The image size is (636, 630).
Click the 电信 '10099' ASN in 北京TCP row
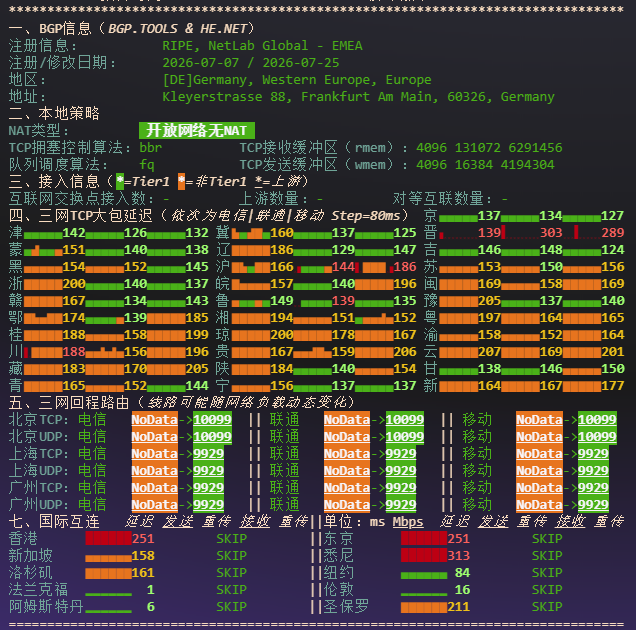point(212,420)
